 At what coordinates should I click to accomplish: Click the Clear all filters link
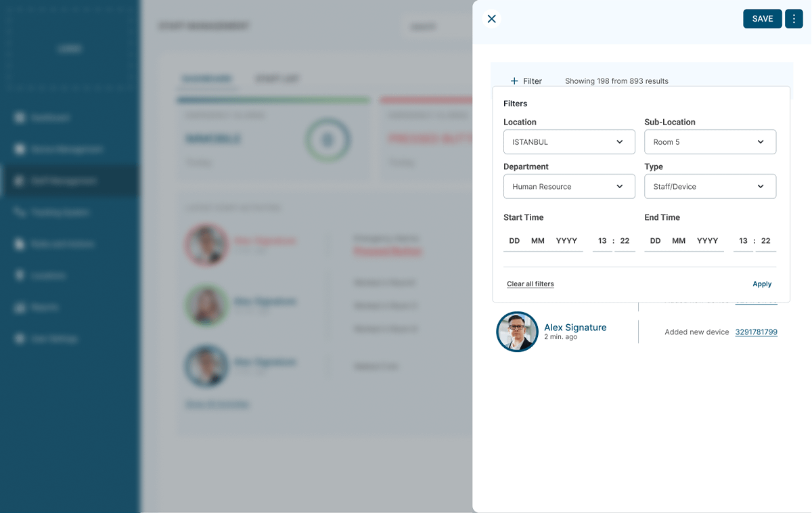point(531,284)
